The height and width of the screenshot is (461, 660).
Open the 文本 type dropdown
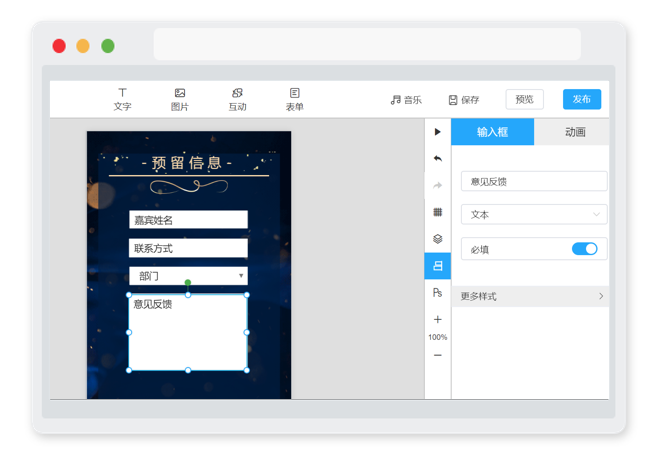pos(534,214)
